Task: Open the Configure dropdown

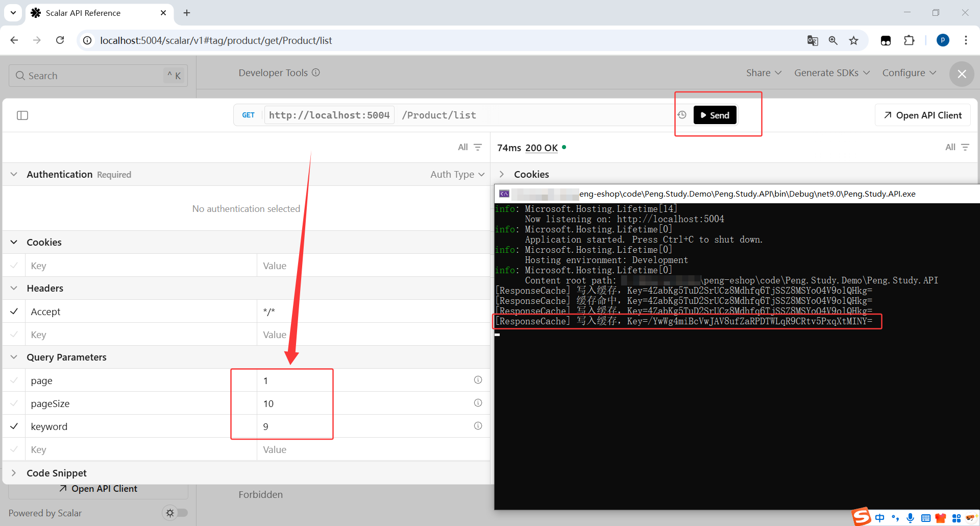Action: point(909,73)
